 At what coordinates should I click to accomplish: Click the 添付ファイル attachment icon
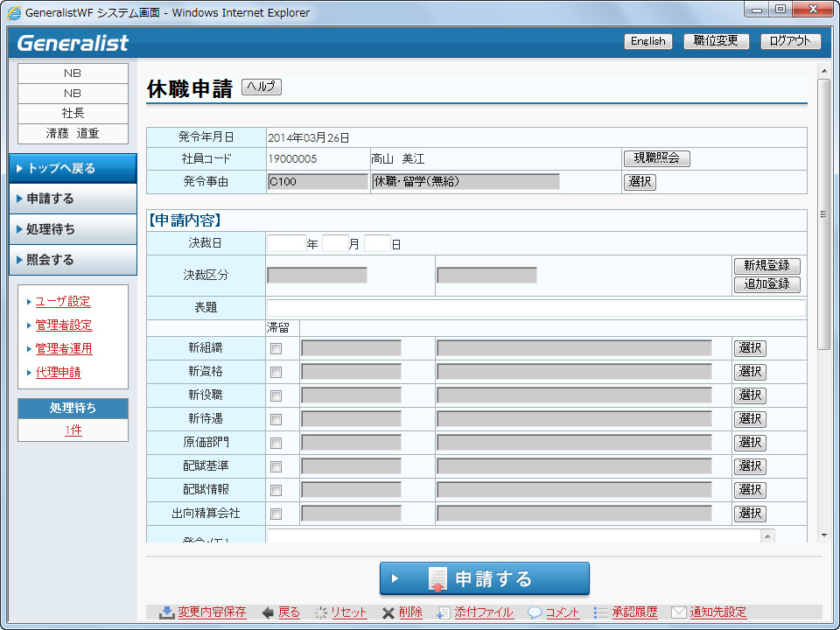444,612
